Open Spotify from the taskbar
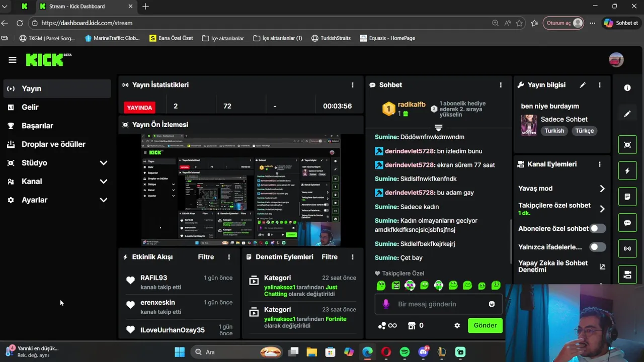The height and width of the screenshot is (362, 644). click(405, 352)
